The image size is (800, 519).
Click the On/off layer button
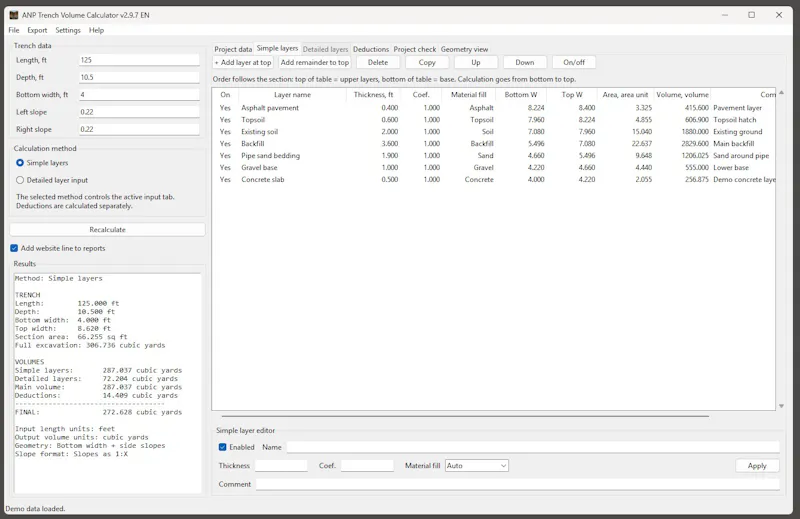point(574,62)
